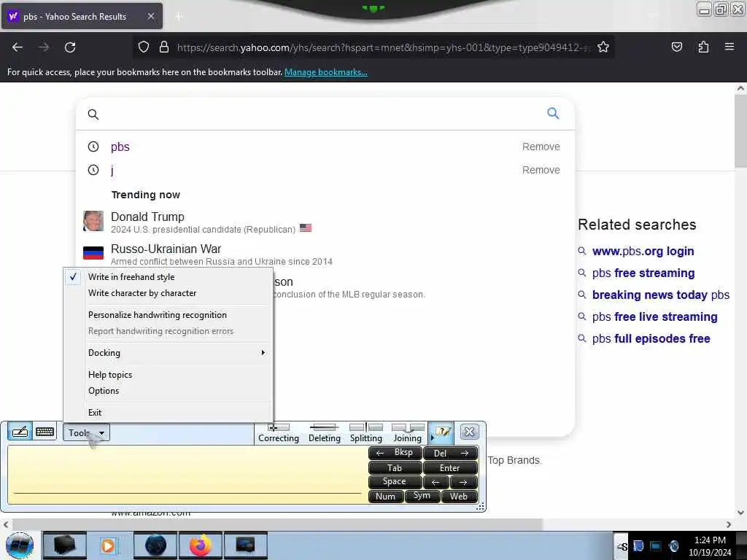Bookmark this page with star
The image size is (747, 560).
603,47
